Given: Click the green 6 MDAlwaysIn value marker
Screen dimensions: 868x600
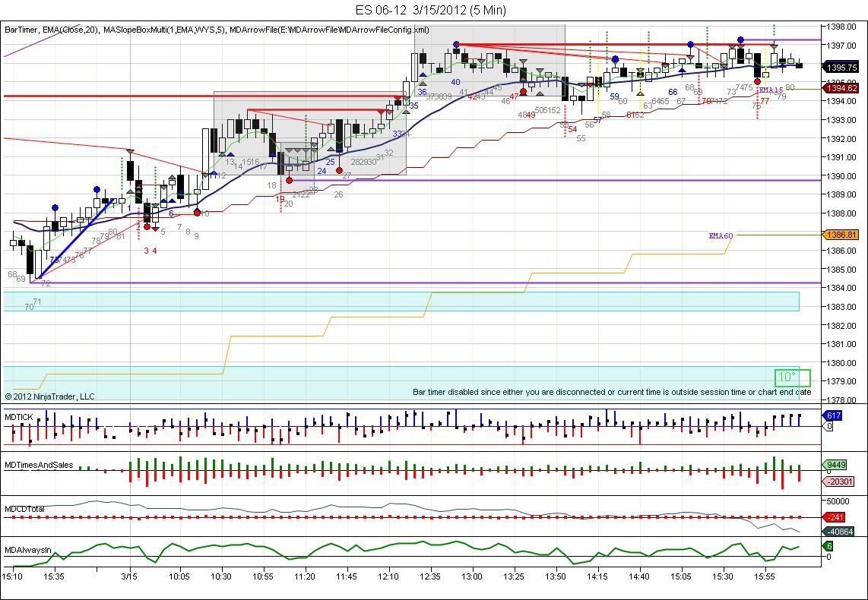Looking at the screenshot, I should pos(829,546).
